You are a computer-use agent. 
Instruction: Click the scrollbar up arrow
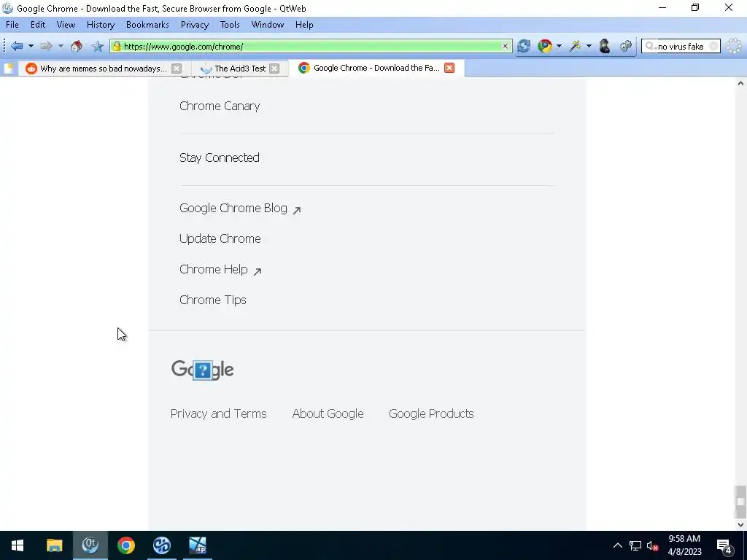[740, 83]
